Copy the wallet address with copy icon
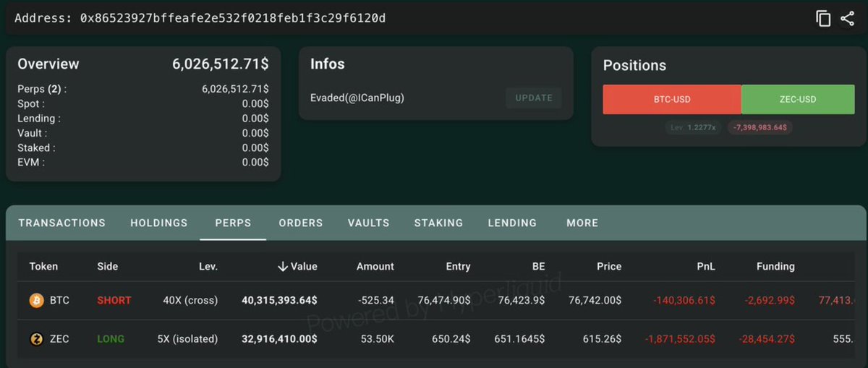The height and width of the screenshot is (368, 868). click(823, 19)
